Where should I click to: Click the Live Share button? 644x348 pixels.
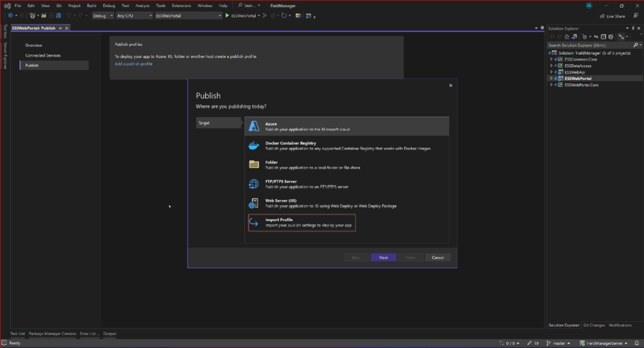[x=613, y=16]
